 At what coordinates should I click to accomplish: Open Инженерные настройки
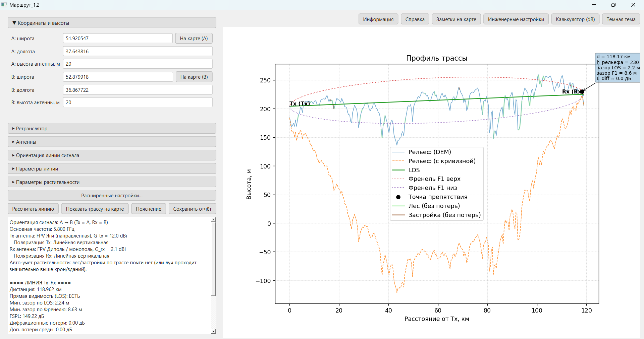pyautogui.click(x=516, y=19)
